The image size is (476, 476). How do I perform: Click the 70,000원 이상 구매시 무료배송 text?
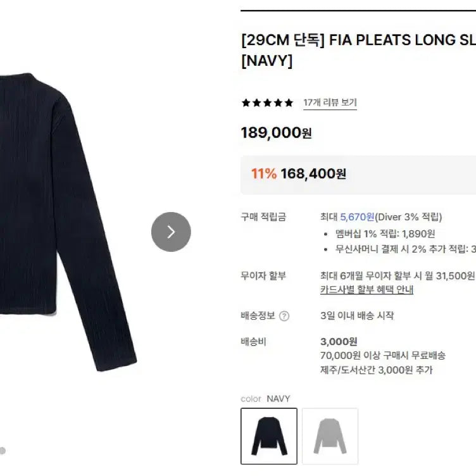[x=383, y=356]
